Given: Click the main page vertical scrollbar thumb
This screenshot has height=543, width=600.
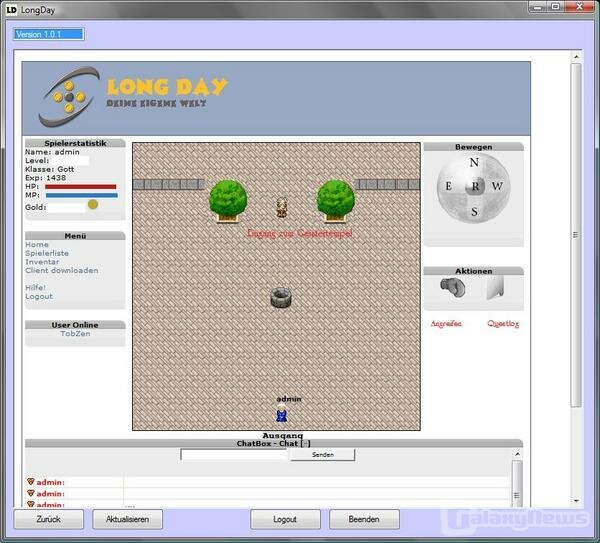Looking at the screenshot, I should click(576, 235).
